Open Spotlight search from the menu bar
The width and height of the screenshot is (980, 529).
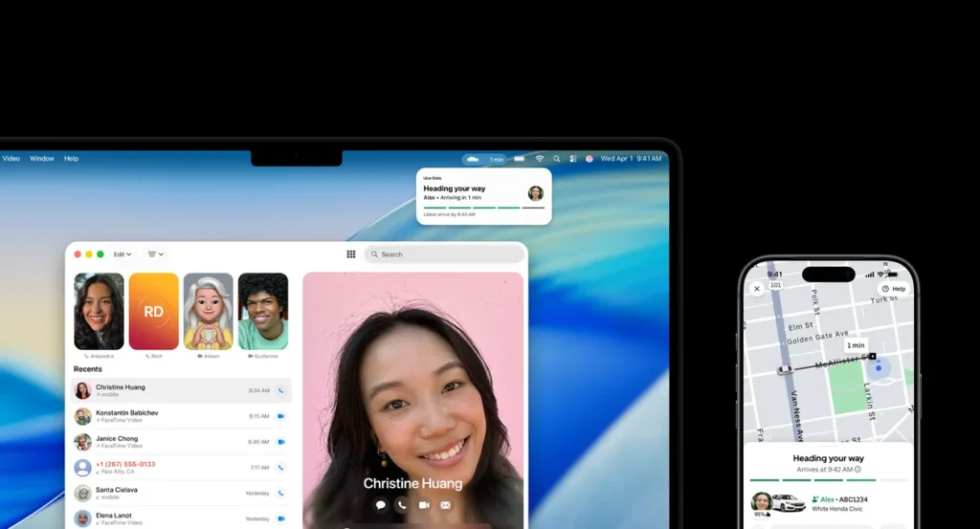tap(556, 159)
